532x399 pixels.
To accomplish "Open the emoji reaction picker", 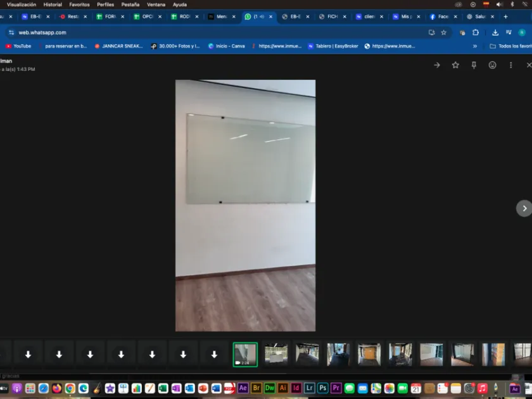I will (492, 65).
